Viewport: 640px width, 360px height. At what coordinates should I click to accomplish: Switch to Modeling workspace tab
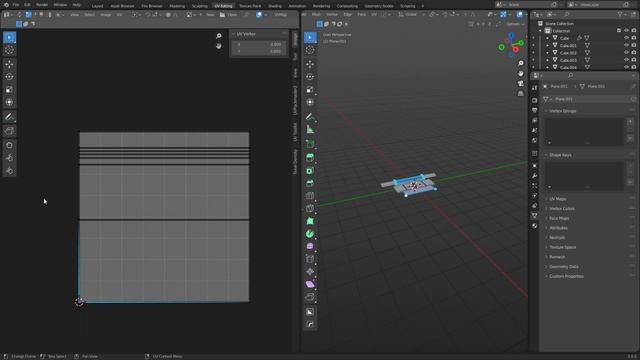[x=177, y=6]
